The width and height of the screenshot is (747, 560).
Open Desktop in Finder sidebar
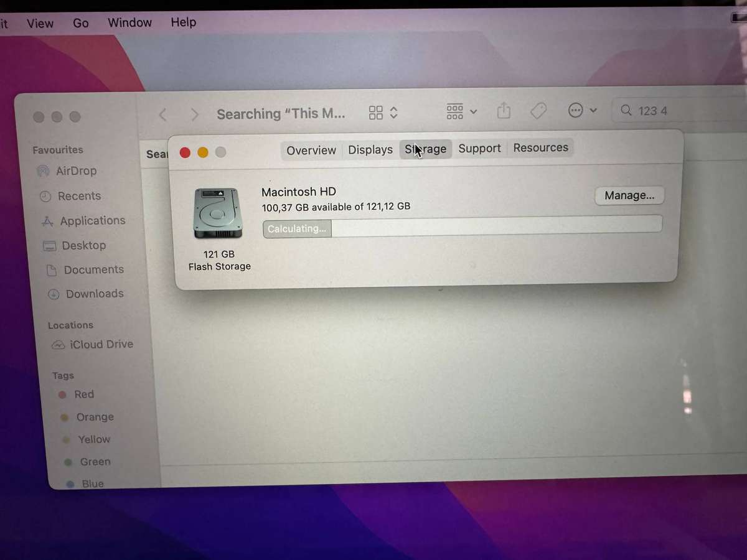pos(84,245)
